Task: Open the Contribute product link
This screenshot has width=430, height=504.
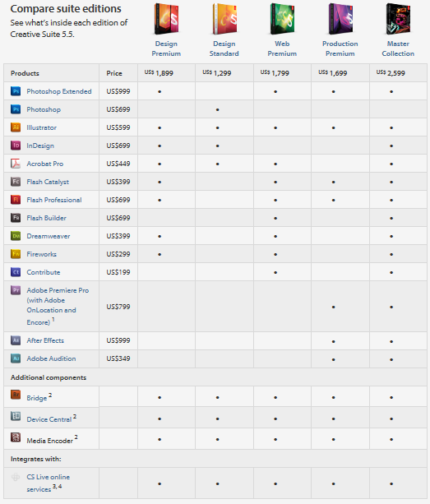Action: pos(44,272)
